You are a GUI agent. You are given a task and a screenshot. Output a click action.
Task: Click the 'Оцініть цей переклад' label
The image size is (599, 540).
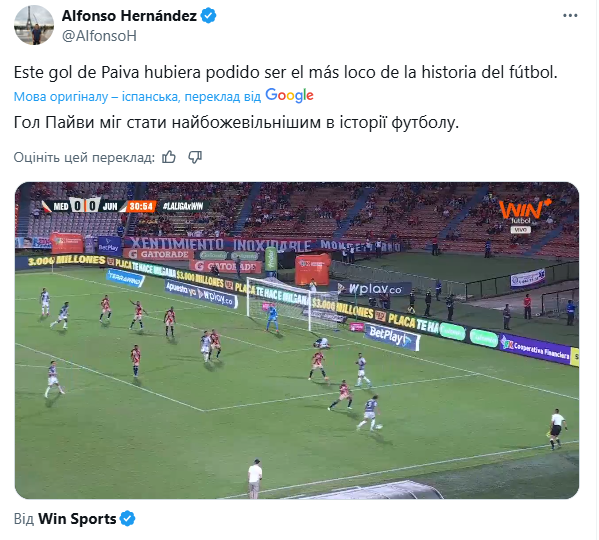[x=84, y=157]
